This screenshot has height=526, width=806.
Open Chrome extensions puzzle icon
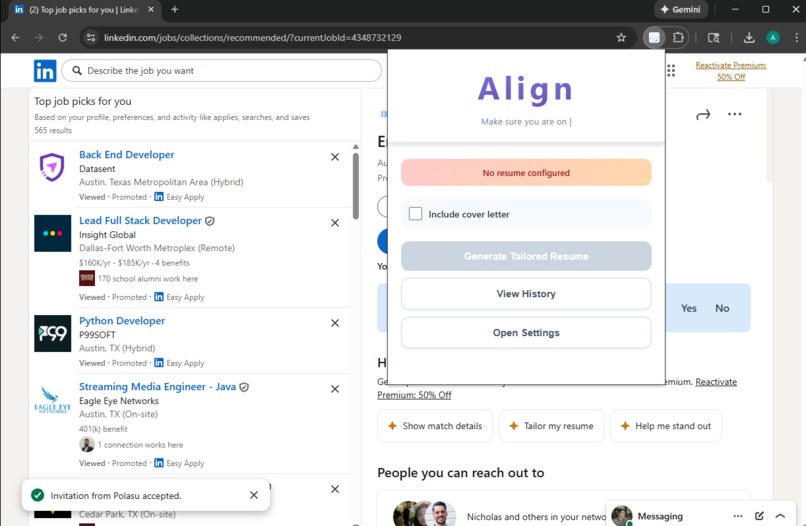point(679,38)
